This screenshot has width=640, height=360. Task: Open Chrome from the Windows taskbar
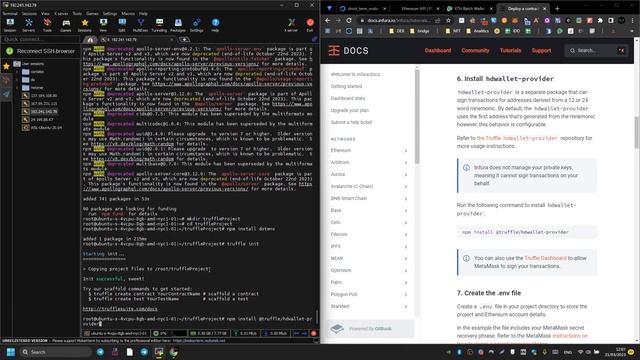pyautogui.click(x=173, y=352)
